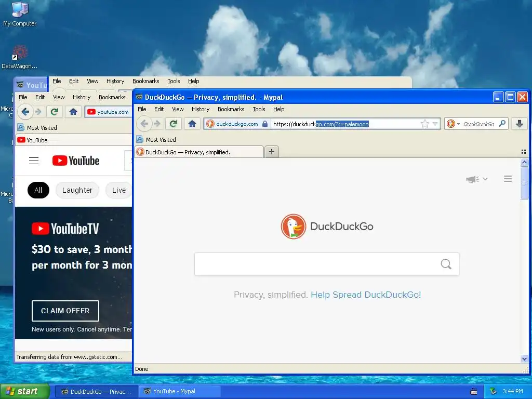Screen dimensions: 532x399
Task: Click the duckduckgo.com site identity label
Action: click(237, 124)
